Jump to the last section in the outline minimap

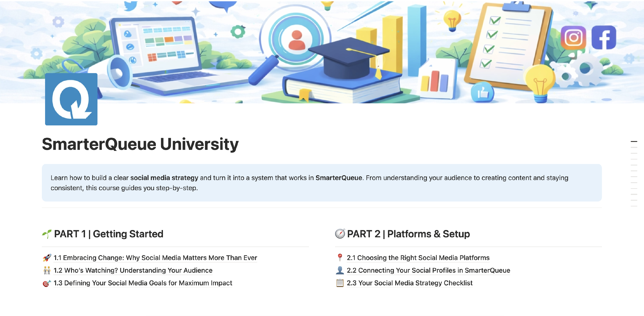[634, 206]
